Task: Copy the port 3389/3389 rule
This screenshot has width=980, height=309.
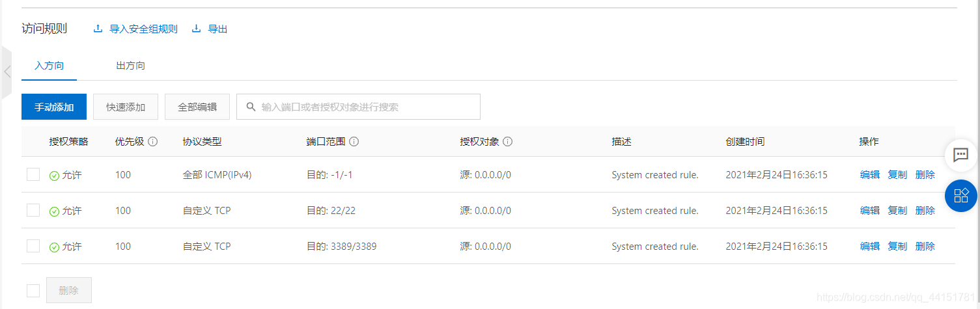Action: click(897, 246)
